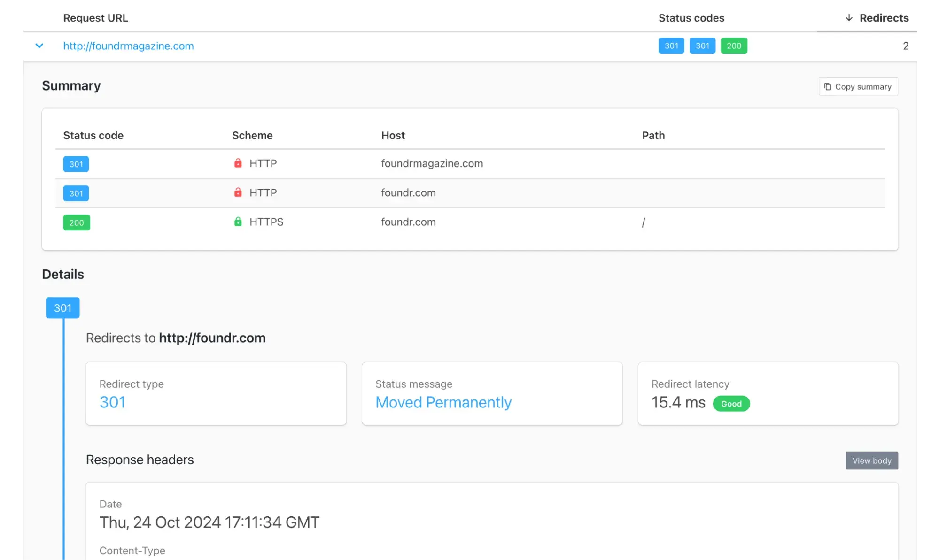Open the View body button
Image resolution: width=939 pixels, height=560 pixels.
tap(872, 461)
